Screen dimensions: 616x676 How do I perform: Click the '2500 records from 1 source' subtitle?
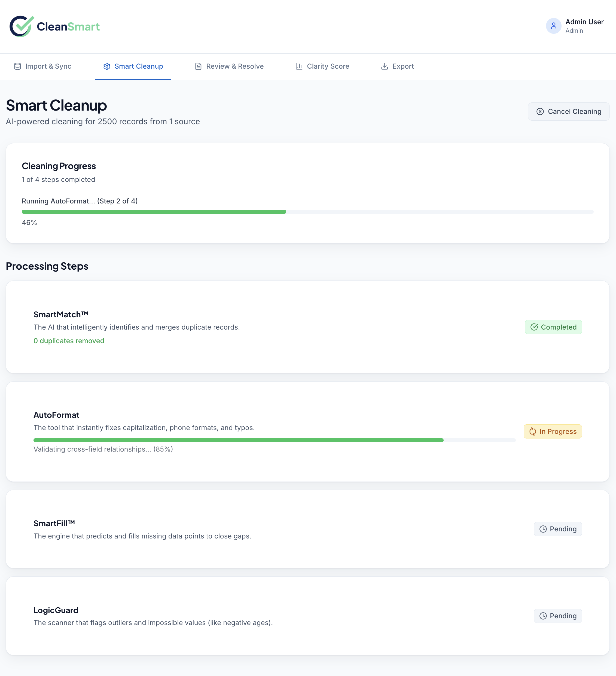(148, 122)
